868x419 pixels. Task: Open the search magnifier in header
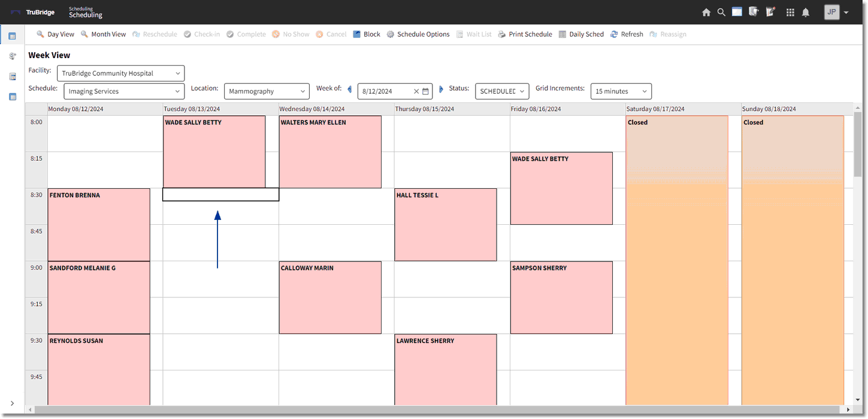coord(721,12)
